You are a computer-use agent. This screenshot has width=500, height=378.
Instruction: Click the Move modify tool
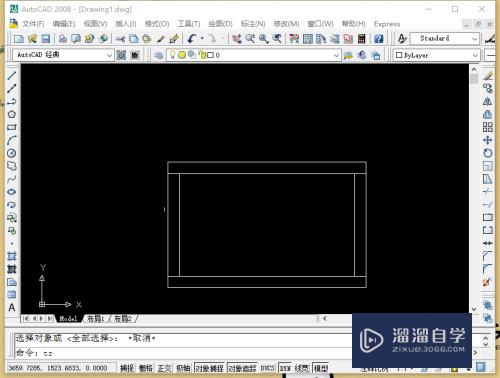(488, 140)
